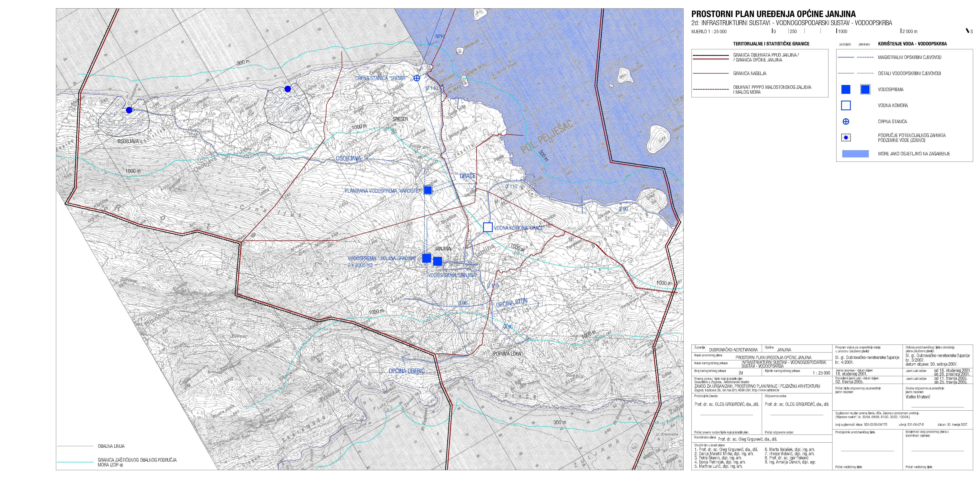Click the DRAČE settlement label in blue
Image resolution: width=980 pixels, height=478 pixels.
pos(468,176)
